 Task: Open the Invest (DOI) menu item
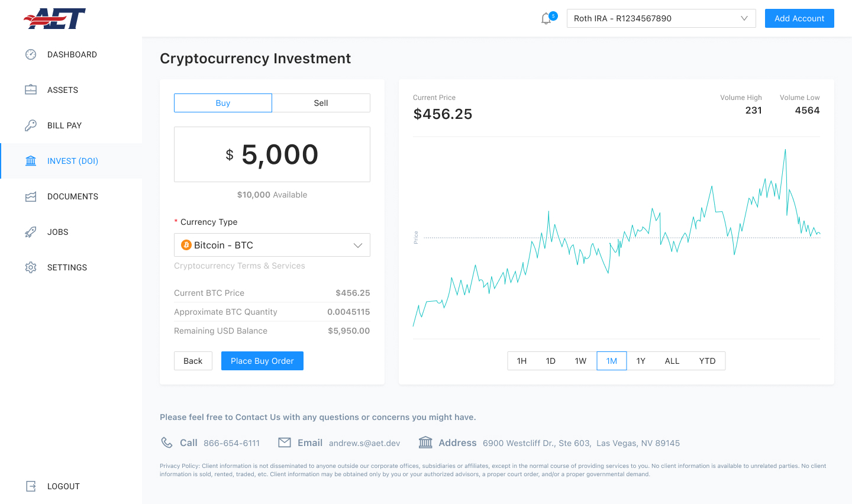72,161
